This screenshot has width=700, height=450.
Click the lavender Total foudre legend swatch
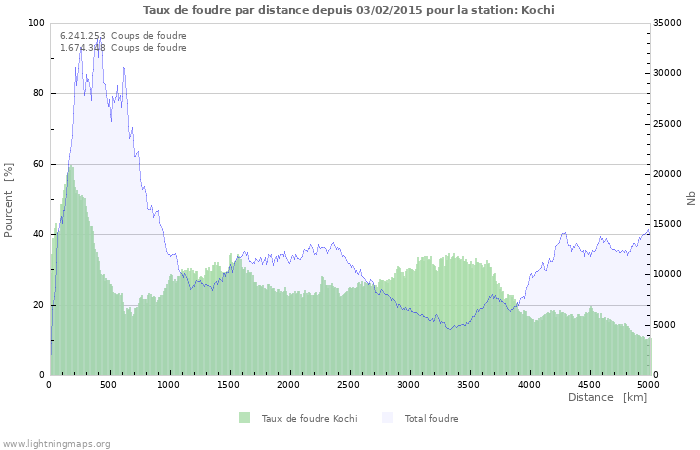(387, 418)
